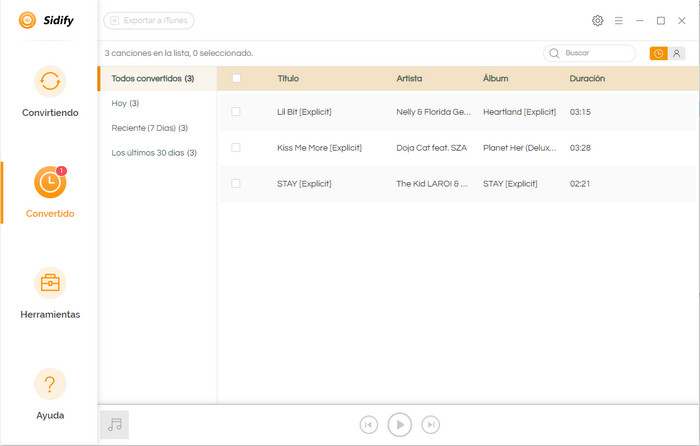
Task: Click artist The Kid LAROI & ...
Action: tap(432, 184)
